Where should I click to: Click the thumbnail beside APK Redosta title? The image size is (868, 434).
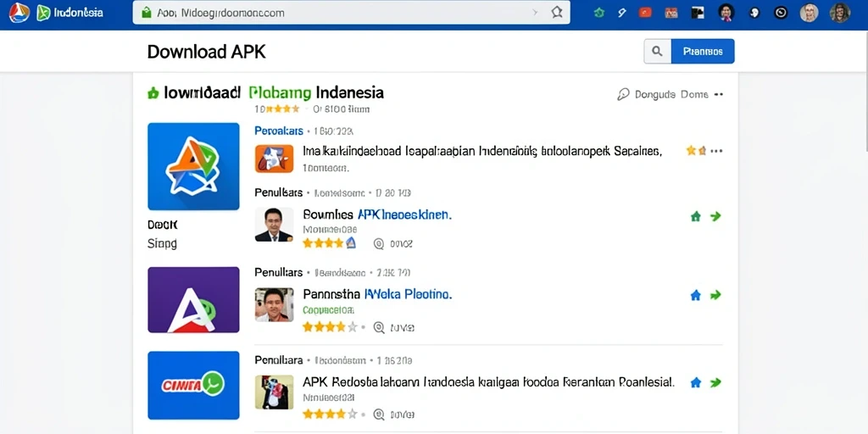(x=274, y=392)
